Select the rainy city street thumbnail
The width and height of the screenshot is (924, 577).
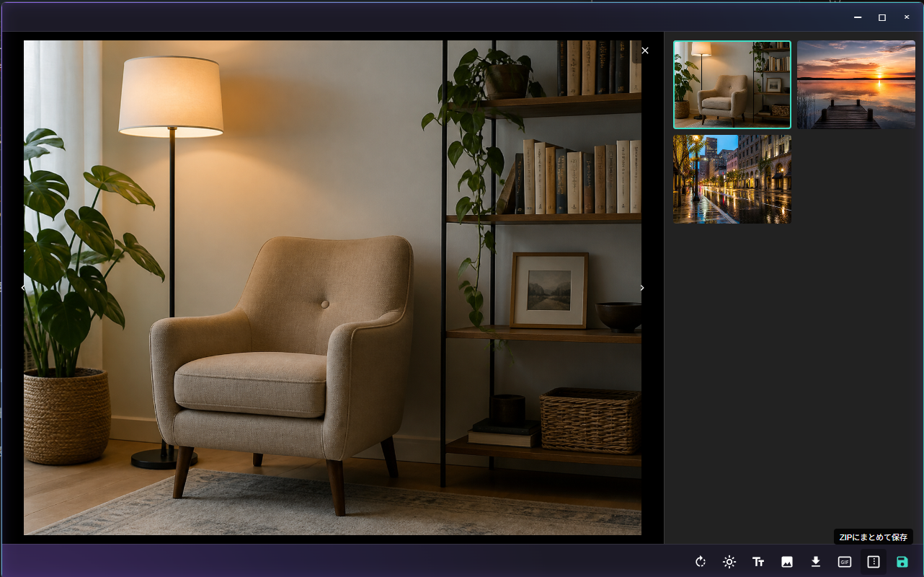[x=732, y=179]
